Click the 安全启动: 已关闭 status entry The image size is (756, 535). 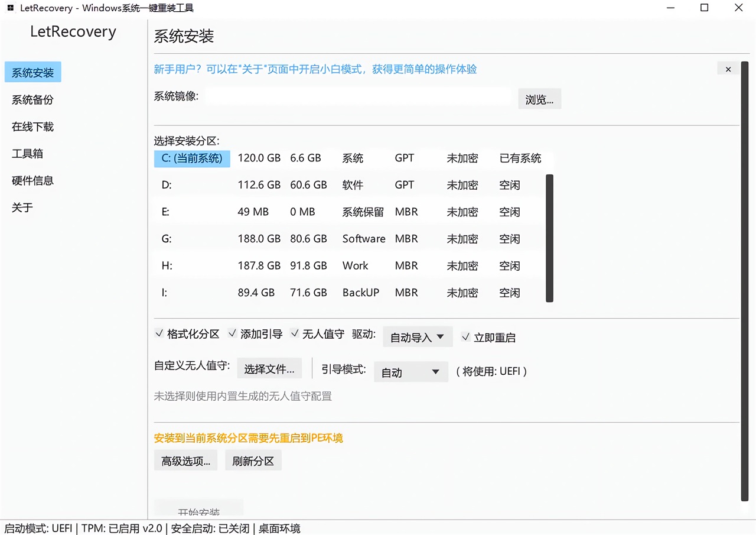point(210,528)
